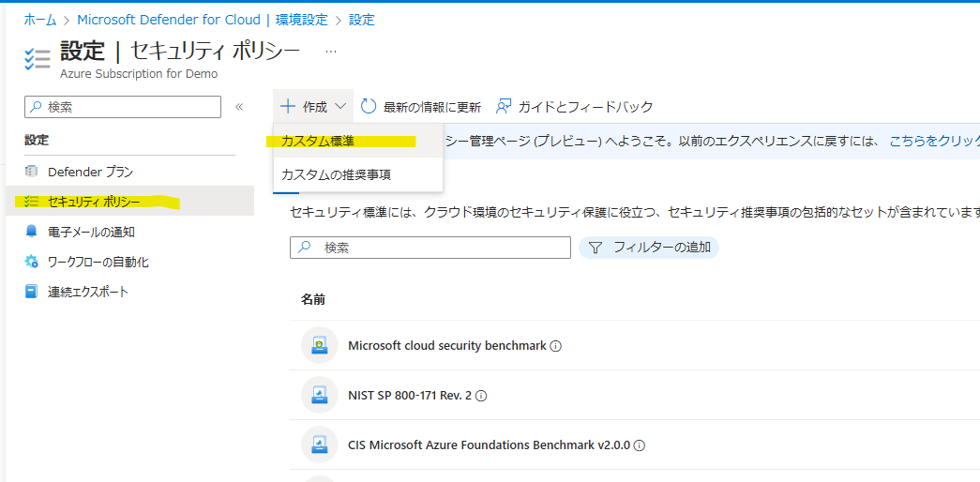Open the ellipsis more options beside page title
980x482 pixels.
(x=331, y=52)
